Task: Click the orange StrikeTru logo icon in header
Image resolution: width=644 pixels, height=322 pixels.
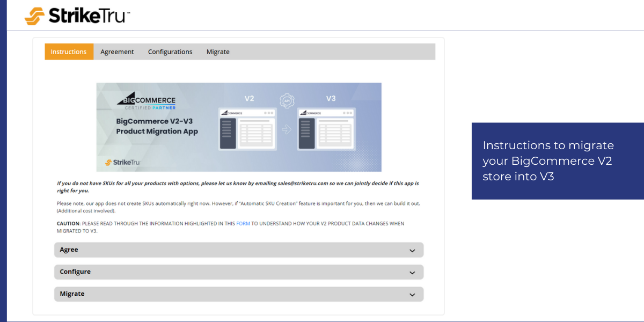Action: coord(35,16)
